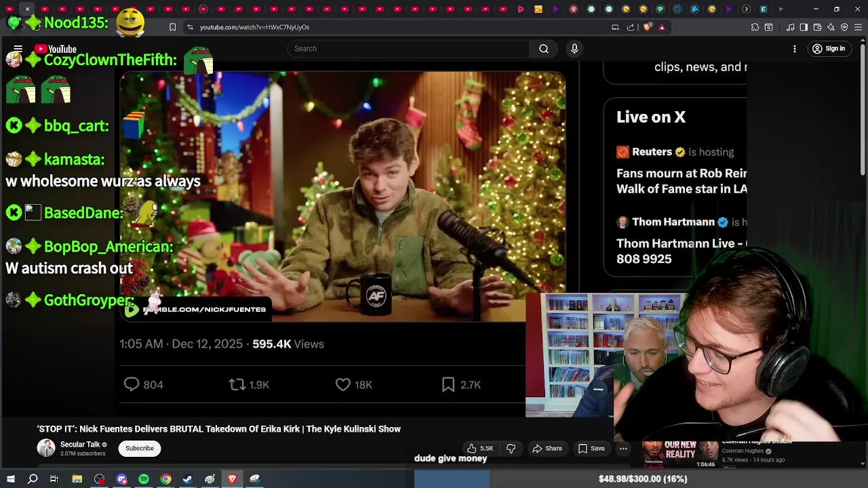The width and height of the screenshot is (868, 488).
Task: Open the music note playlist icon
Action: point(791,27)
